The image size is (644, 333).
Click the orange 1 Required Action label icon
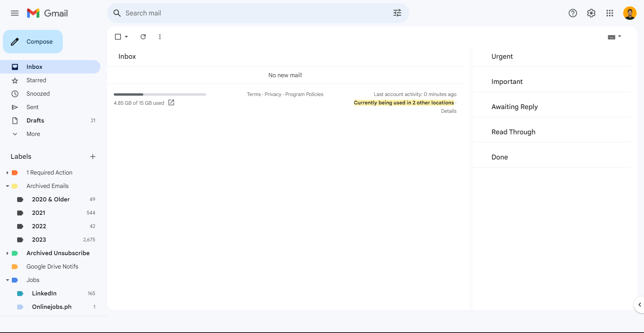click(15, 173)
